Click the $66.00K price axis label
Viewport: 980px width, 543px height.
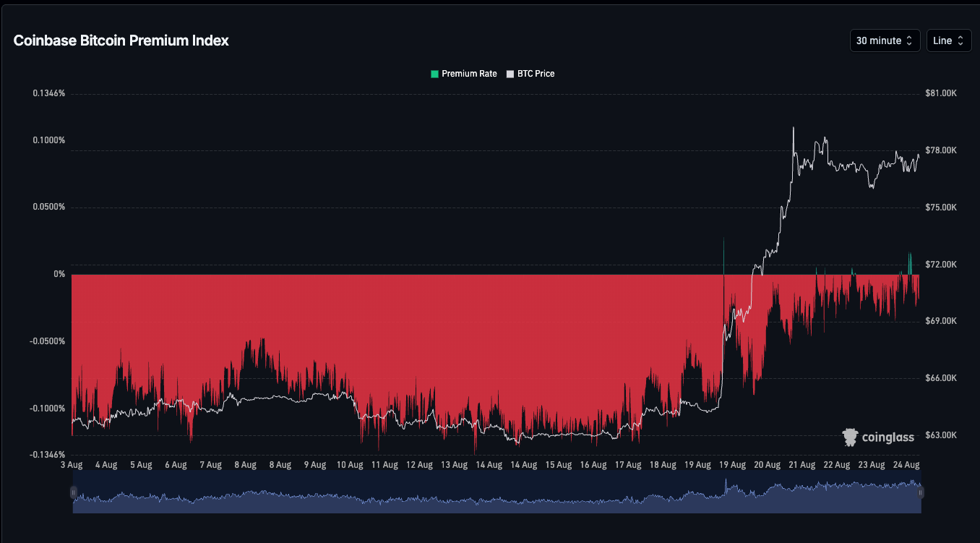point(941,378)
